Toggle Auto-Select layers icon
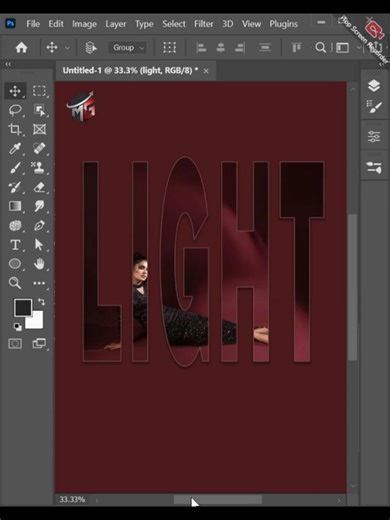This screenshot has height=520, width=390. tap(91, 48)
